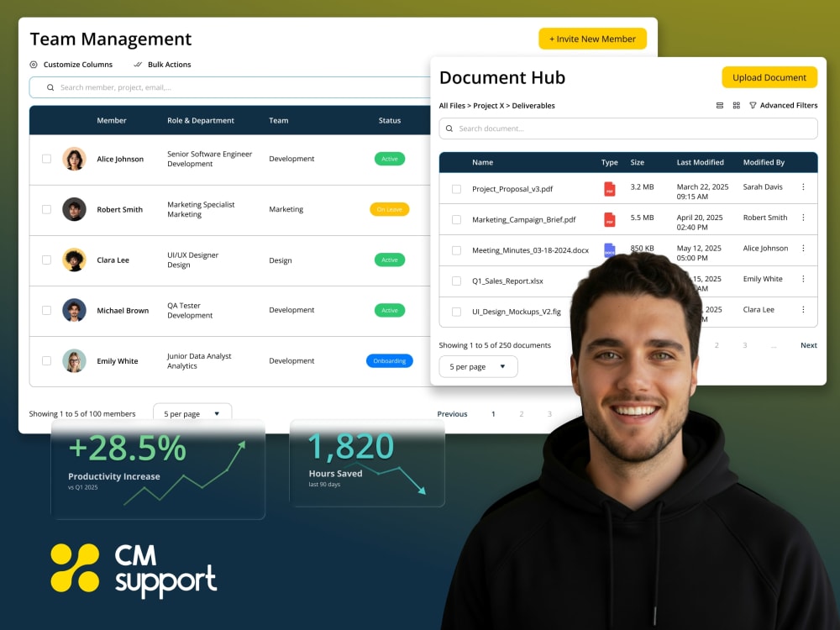Sort documents by Name header

[x=482, y=162]
